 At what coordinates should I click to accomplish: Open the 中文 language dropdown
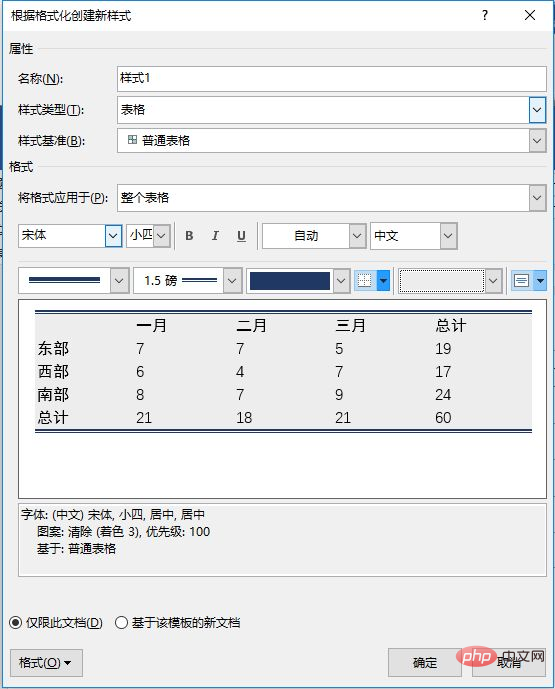[x=448, y=236]
